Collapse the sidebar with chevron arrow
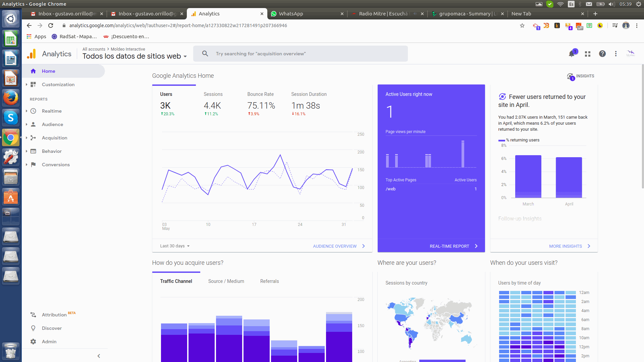The height and width of the screenshot is (362, 644). (99, 356)
